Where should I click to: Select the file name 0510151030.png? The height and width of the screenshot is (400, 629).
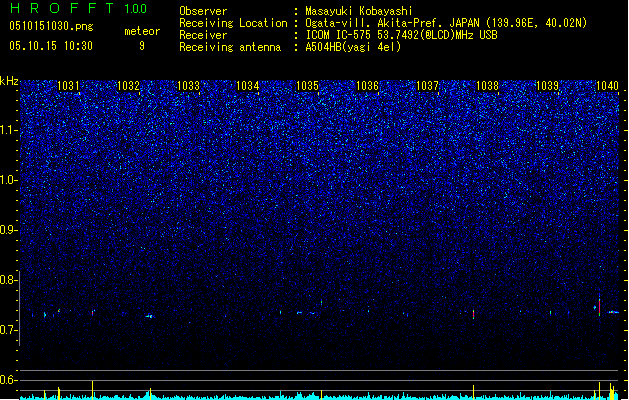tap(51, 26)
